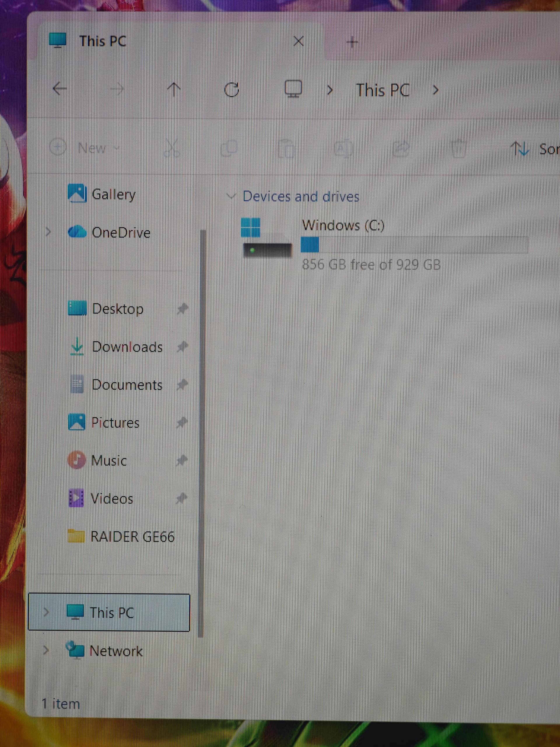This screenshot has height=747, width=560.
Task: Click the This PC breadcrumb in address bar
Action: (383, 90)
